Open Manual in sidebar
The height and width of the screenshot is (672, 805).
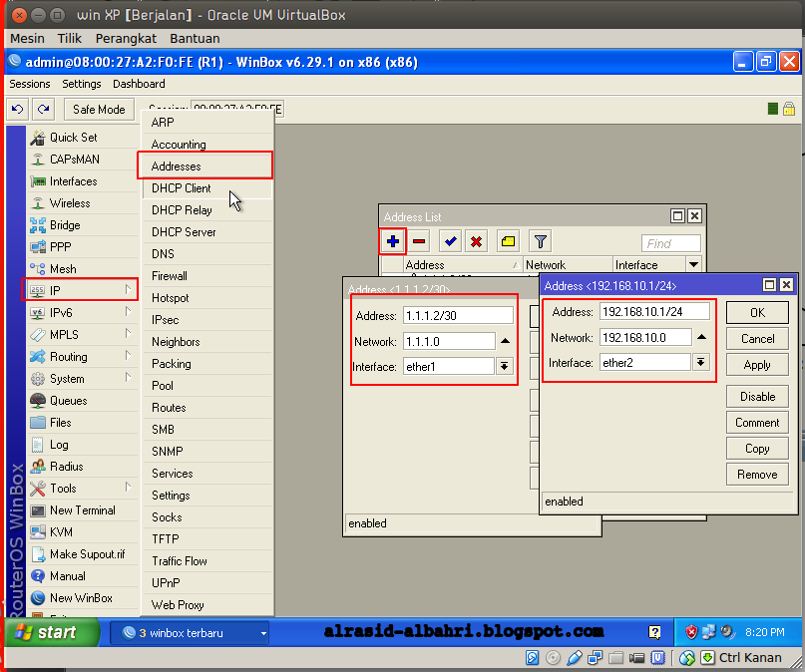82,576
